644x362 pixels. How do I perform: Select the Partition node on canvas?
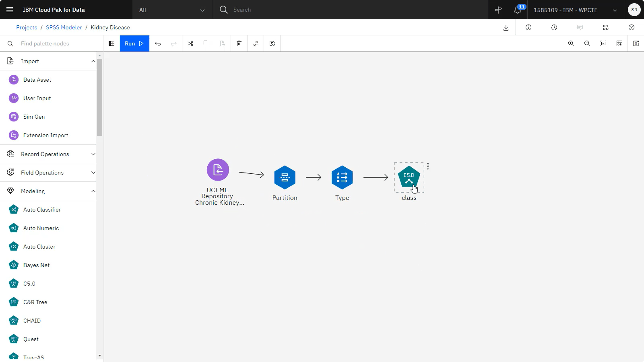click(285, 177)
